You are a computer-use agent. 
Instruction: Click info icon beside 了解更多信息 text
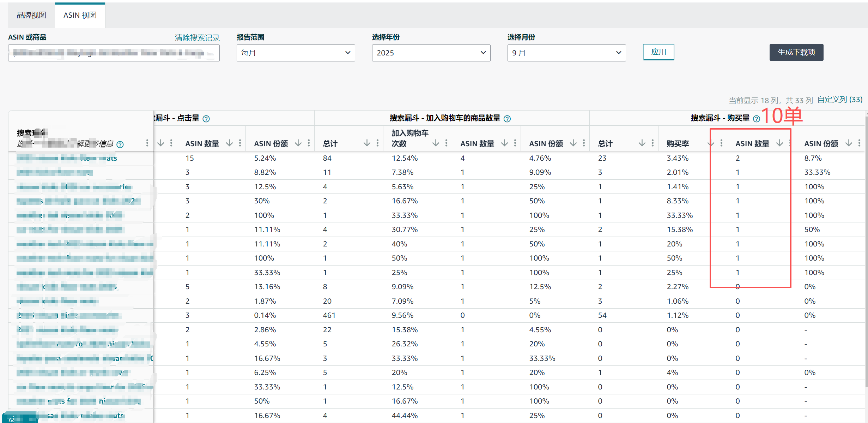(x=120, y=144)
